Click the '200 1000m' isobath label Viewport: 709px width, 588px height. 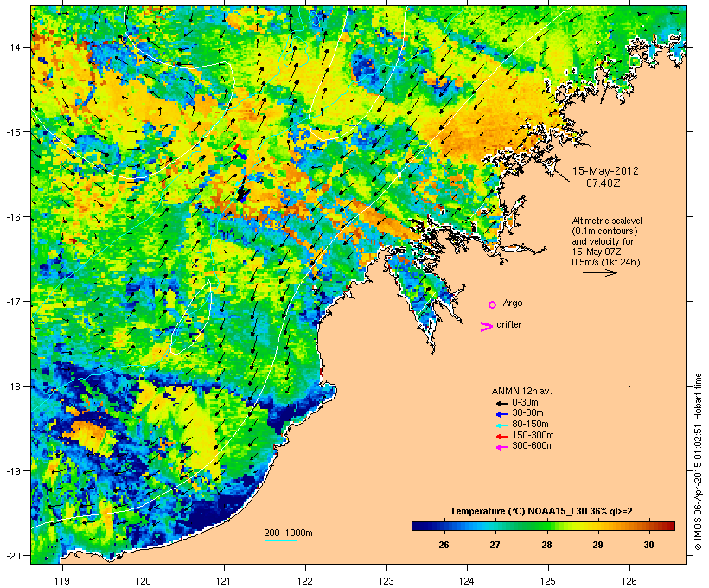[x=288, y=533]
